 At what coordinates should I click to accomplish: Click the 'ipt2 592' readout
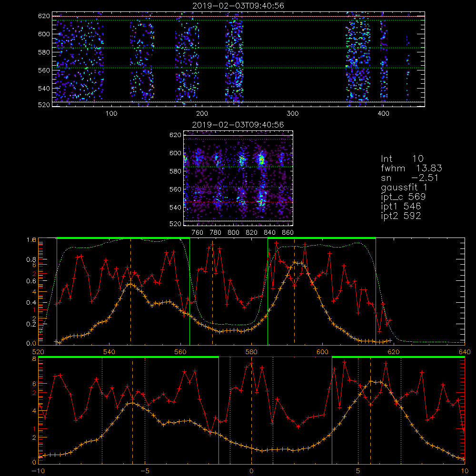(401, 216)
